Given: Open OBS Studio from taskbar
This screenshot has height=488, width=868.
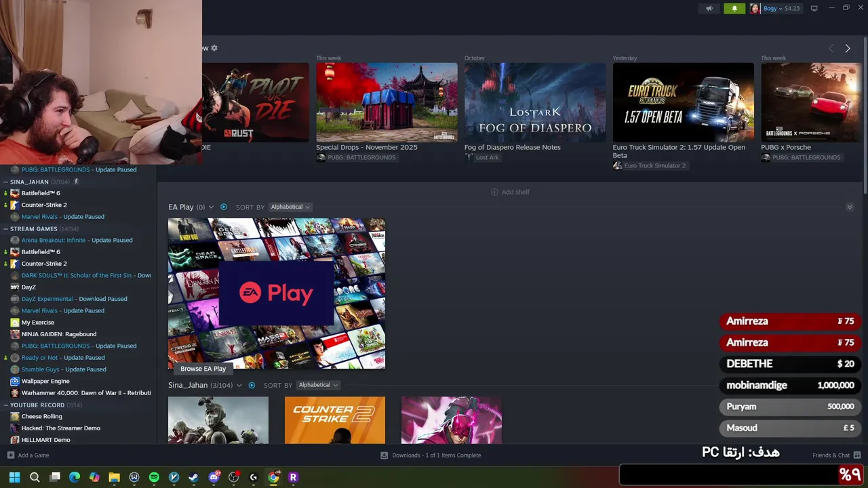Looking at the screenshot, I should tap(233, 477).
